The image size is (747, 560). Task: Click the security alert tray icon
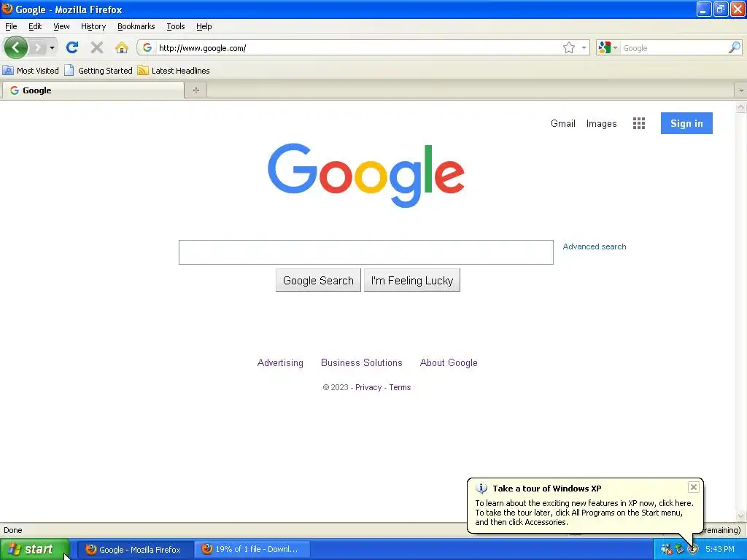click(666, 550)
